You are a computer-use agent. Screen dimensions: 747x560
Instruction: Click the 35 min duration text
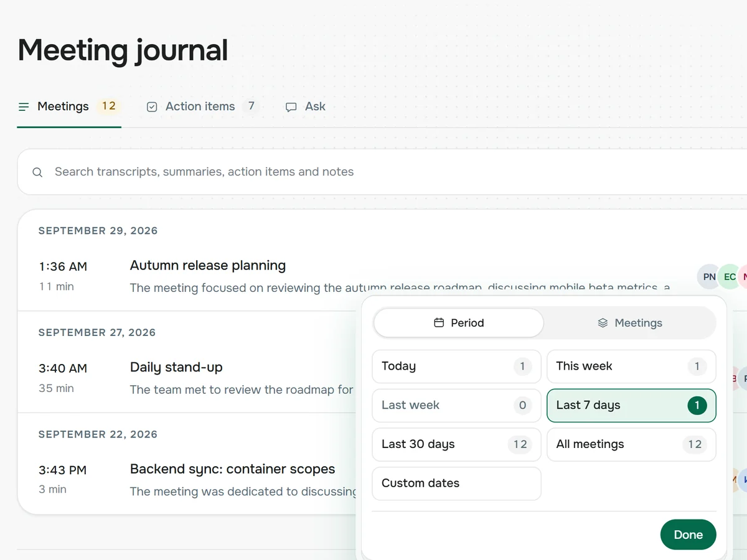coord(56,388)
